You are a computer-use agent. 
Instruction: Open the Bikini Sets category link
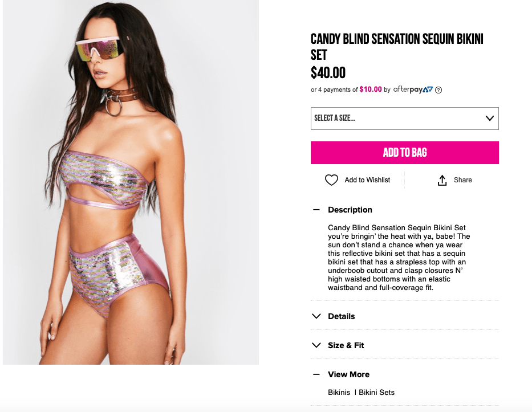pyautogui.click(x=376, y=392)
